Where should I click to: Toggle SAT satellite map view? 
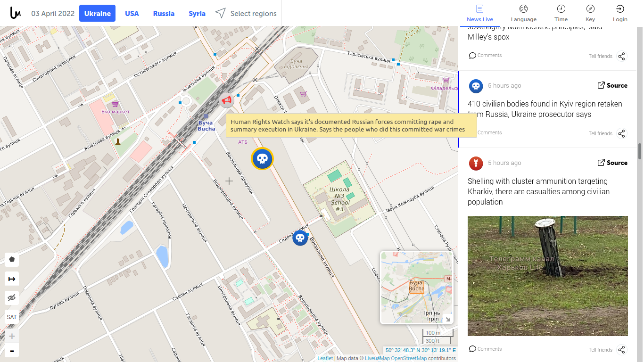tap(12, 317)
